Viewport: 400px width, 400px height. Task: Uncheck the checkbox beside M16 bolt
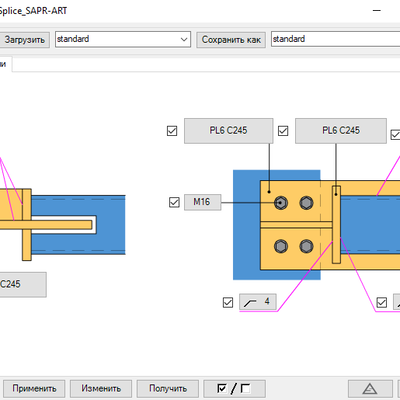point(174,202)
